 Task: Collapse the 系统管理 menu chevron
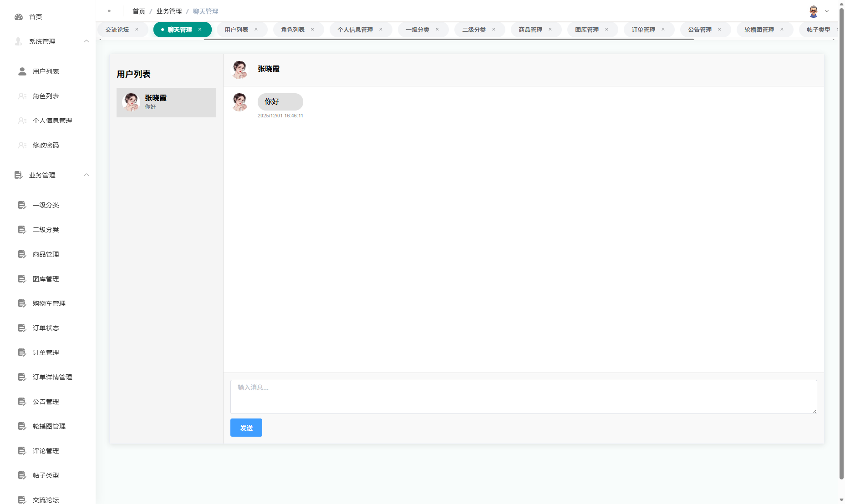click(87, 41)
